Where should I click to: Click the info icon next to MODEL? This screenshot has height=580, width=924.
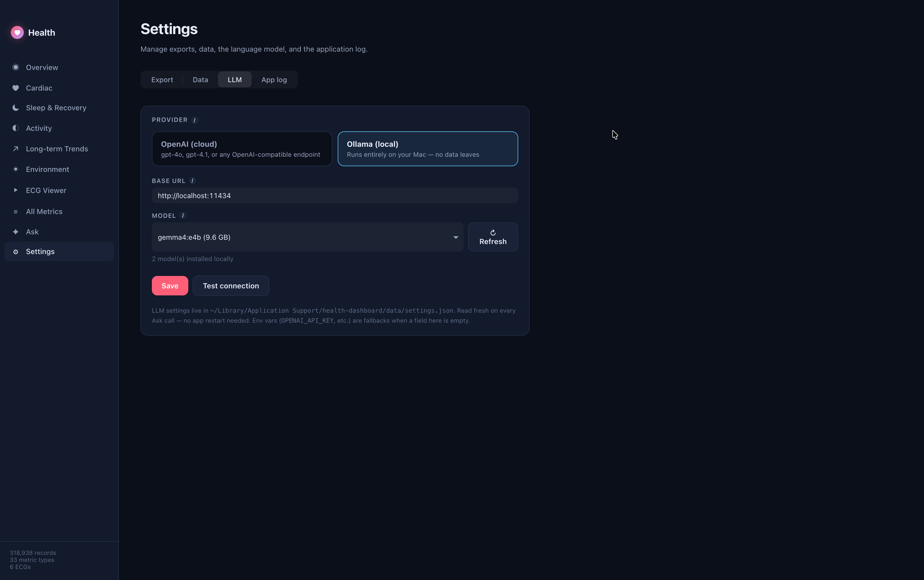[183, 216]
